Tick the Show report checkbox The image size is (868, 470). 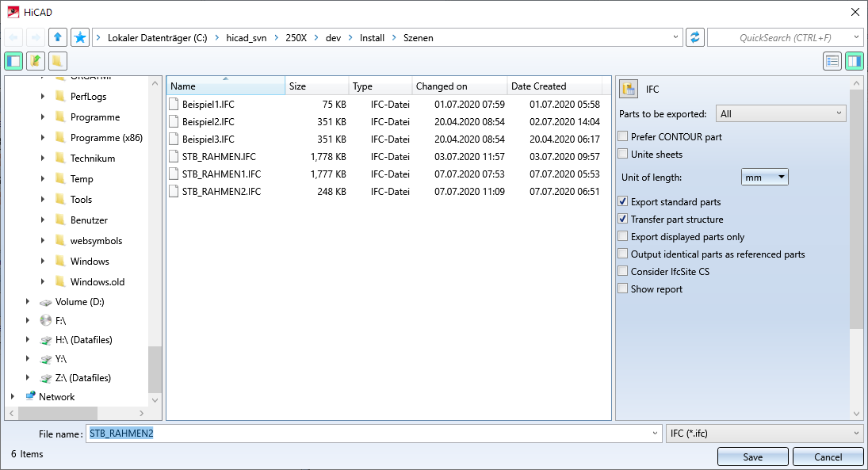(x=623, y=289)
